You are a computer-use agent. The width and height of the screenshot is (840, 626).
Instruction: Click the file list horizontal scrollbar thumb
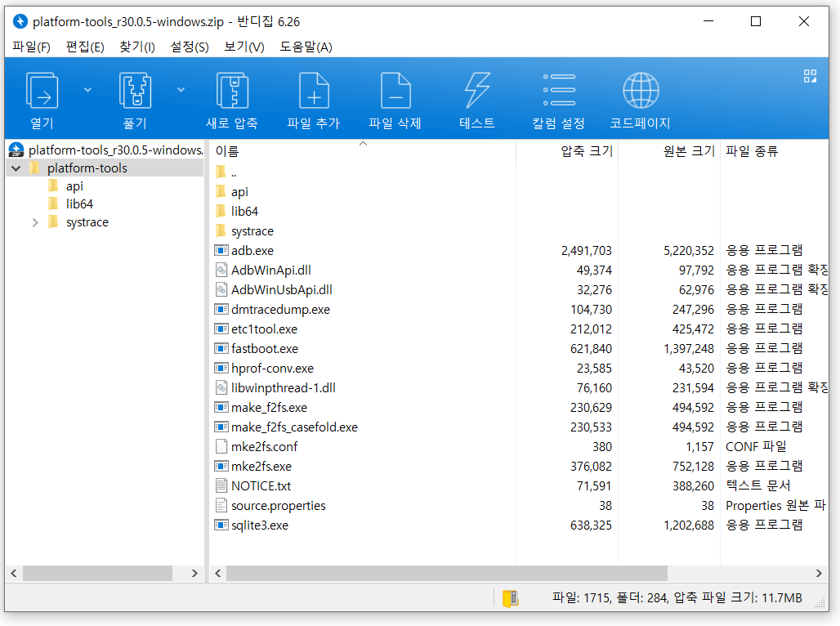pyautogui.click(x=447, y=574)
